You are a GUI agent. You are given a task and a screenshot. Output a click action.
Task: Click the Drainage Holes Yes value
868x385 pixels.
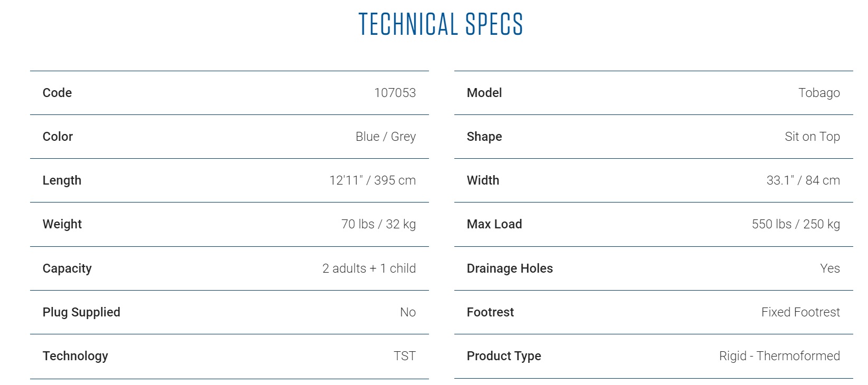tap(830, 268)
